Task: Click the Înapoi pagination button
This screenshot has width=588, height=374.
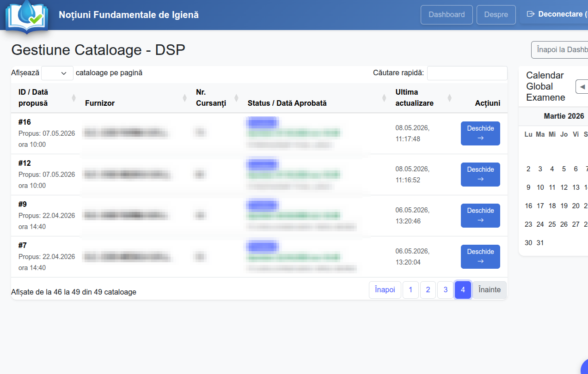Action: click(x=385, y=290)
